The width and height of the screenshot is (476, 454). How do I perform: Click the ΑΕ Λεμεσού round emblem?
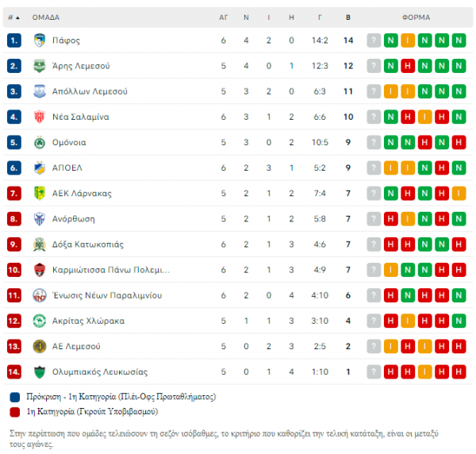(40, 347)
